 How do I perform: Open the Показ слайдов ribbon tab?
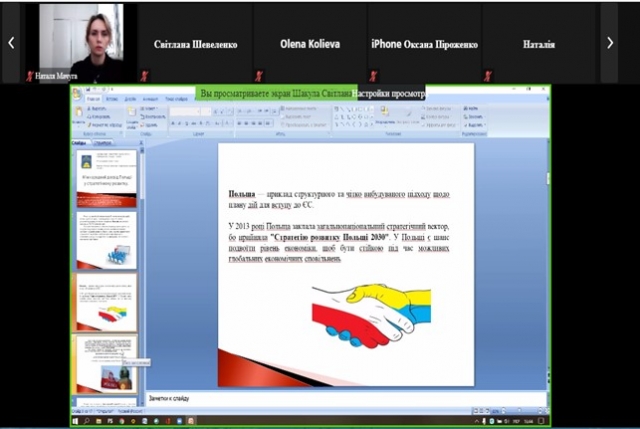(176, 99)
